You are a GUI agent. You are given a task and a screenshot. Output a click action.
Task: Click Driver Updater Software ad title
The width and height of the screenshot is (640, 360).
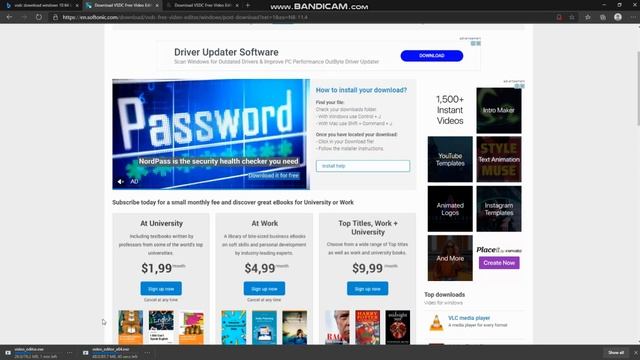[x=226, y=52]
